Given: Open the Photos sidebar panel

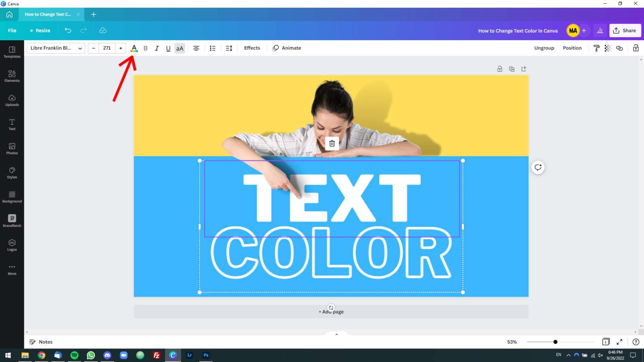Looking at the screenshot, I should click(12, 149).
